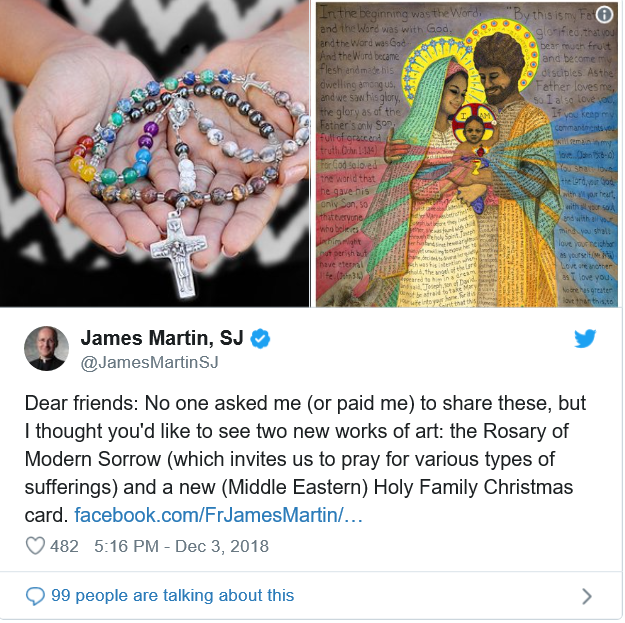Open the Holy Family Christmas card image

(x=467, y=154)
